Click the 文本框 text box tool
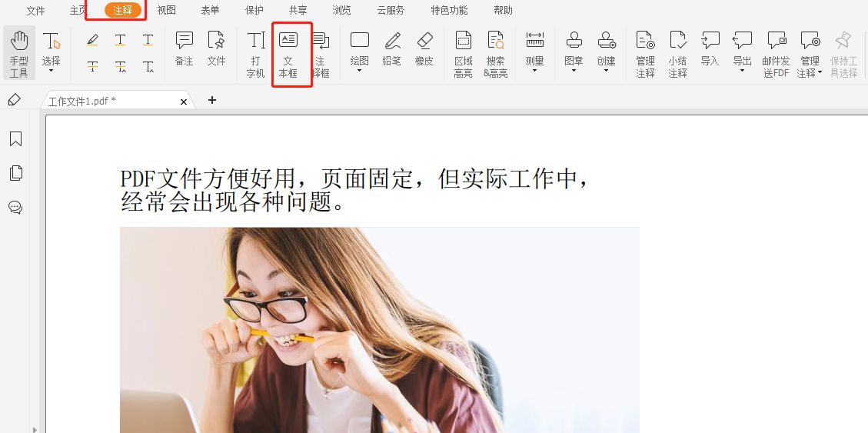 pyautogui.click(x=288, y=53)
